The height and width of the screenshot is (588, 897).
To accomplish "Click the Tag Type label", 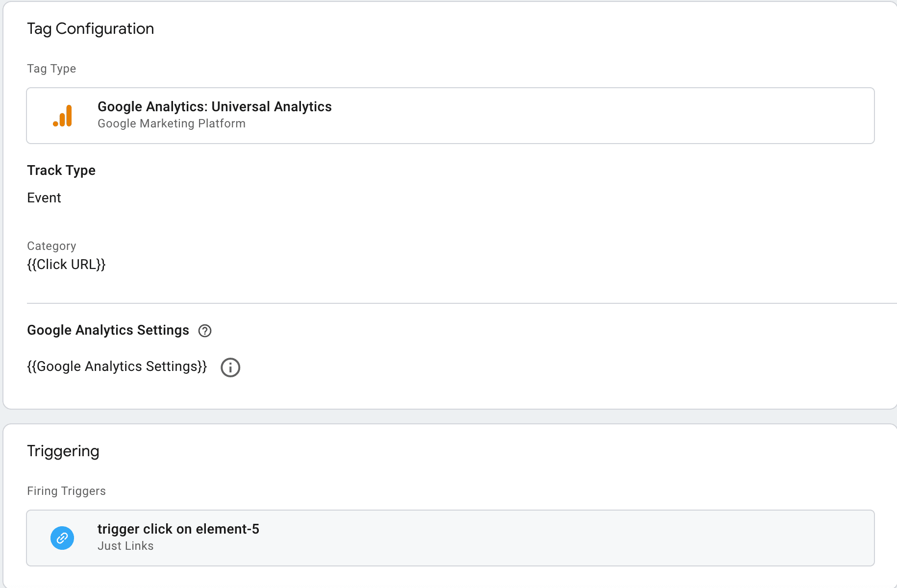I will click(x=51, y=69).
